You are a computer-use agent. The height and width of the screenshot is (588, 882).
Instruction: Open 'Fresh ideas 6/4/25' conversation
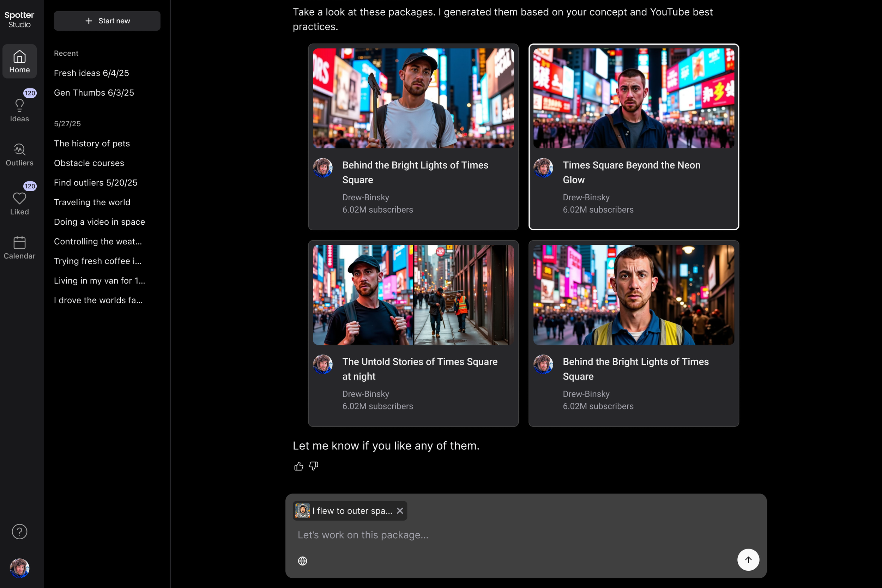[x=91, y=73]
